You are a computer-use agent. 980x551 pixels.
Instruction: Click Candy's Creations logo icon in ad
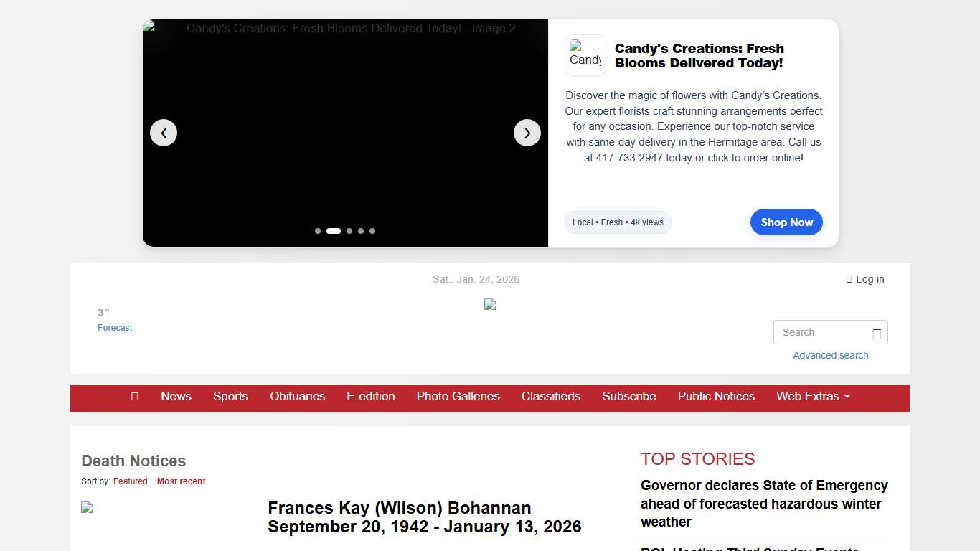click(585, 55)
